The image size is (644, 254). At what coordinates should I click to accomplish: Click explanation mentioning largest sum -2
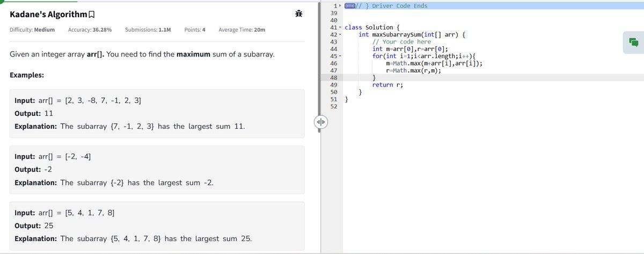(x=114, y=183)
